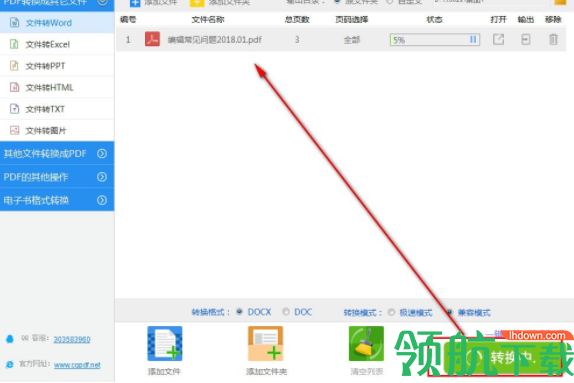Remove 2018.01.pdf using trash icon
The width and height of the screenshot is (574, 383).
click(x=553, y=39)
